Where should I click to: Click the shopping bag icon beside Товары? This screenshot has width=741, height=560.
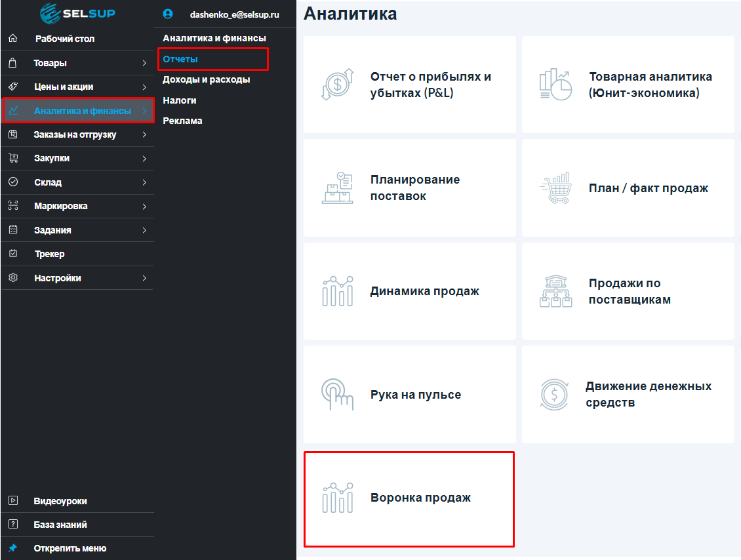pos(13,62)
